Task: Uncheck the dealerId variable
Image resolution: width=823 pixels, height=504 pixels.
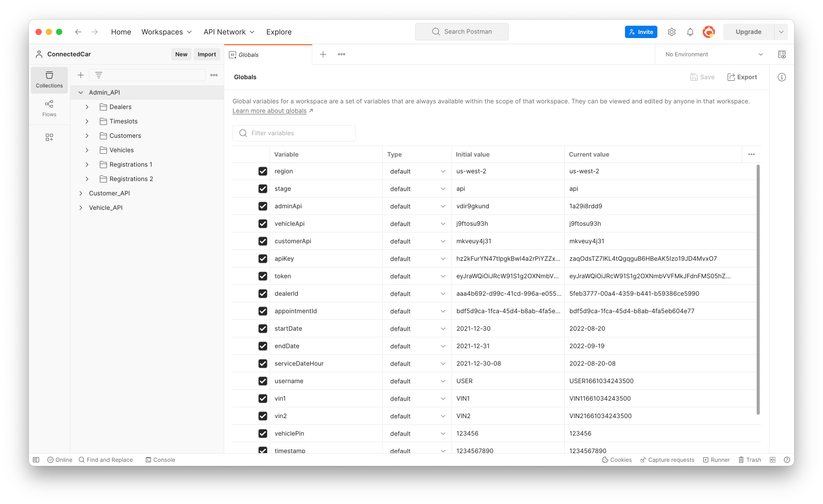Action: [263, 294]
